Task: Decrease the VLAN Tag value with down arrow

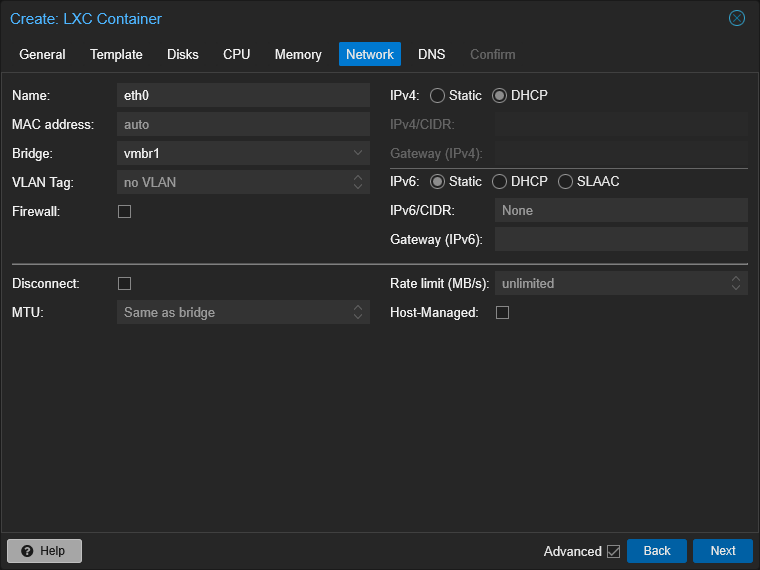Action: (358, 187)
